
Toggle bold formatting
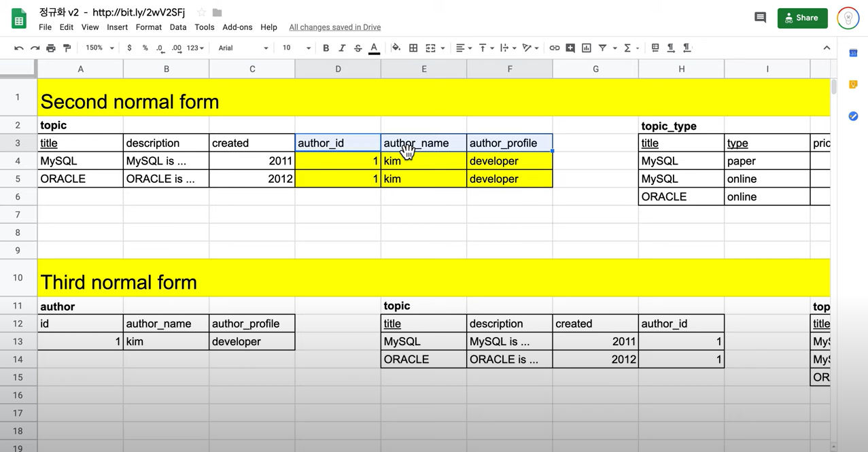coord(326,48)
